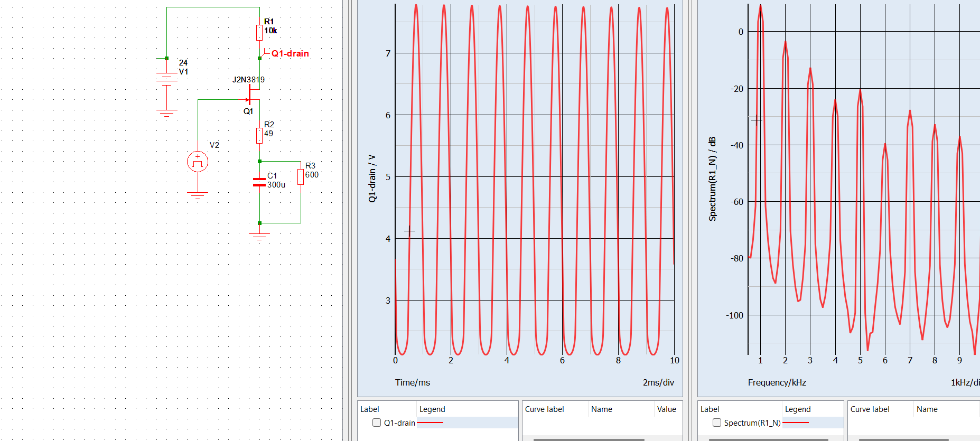Select the V1 24V battery symbol
The width and height of the screenshot is (980, 441).
pos(166,79)
